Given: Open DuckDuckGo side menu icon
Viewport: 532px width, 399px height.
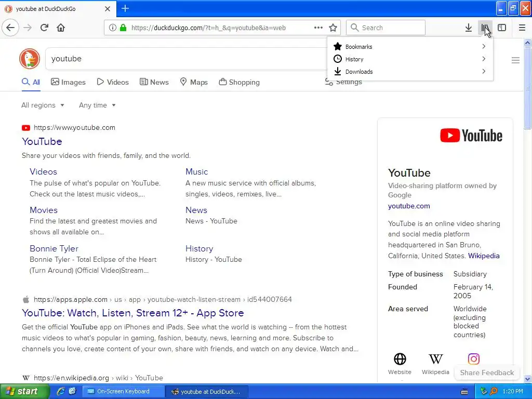Looking at the screenshot, I should point(515,60).
